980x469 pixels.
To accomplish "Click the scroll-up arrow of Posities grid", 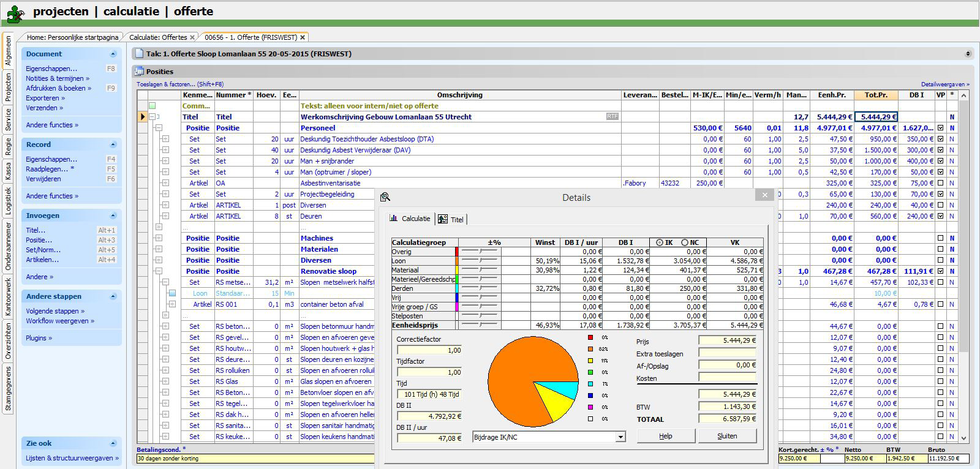I will (x=964, y=96).
